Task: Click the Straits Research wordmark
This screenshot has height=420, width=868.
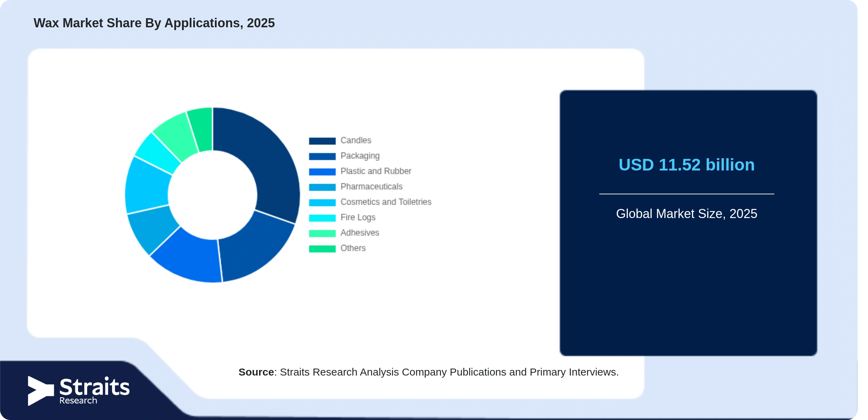Action: [94, 391]
